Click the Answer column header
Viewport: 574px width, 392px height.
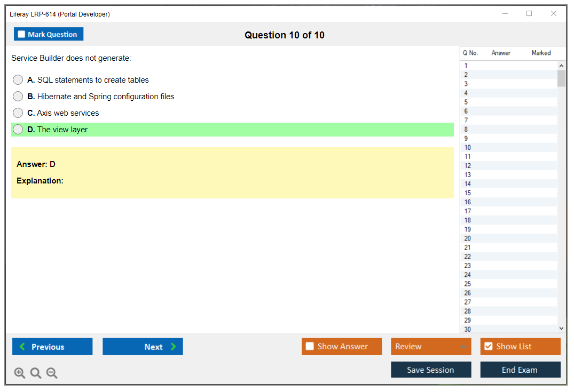click(501, 53)
